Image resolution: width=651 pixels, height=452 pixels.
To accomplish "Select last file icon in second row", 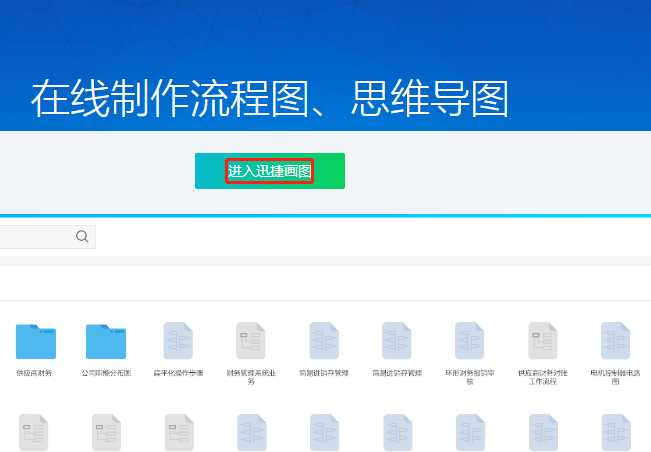I will 617,432.
